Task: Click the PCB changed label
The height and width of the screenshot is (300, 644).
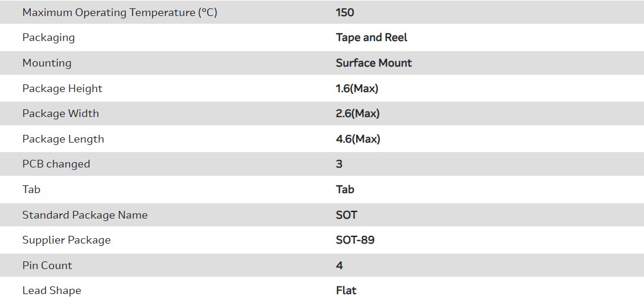Action: pyautogui.click(x=56, y=164)
